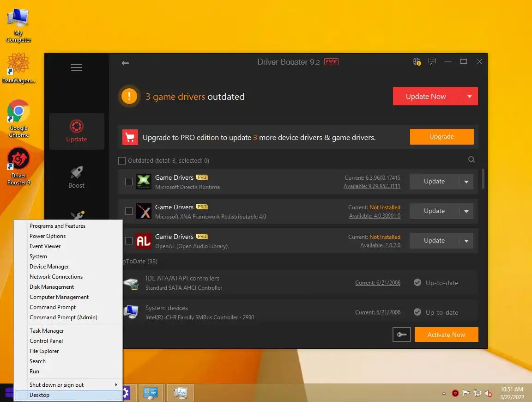Open Driver Booster 9 desktop shortcut

click(18, 166)
